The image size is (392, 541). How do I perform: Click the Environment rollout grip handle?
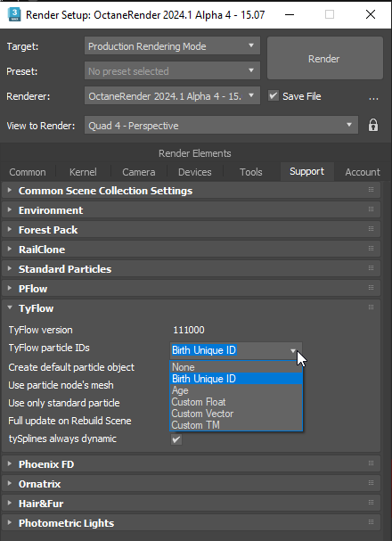click(x=371, y=209)
